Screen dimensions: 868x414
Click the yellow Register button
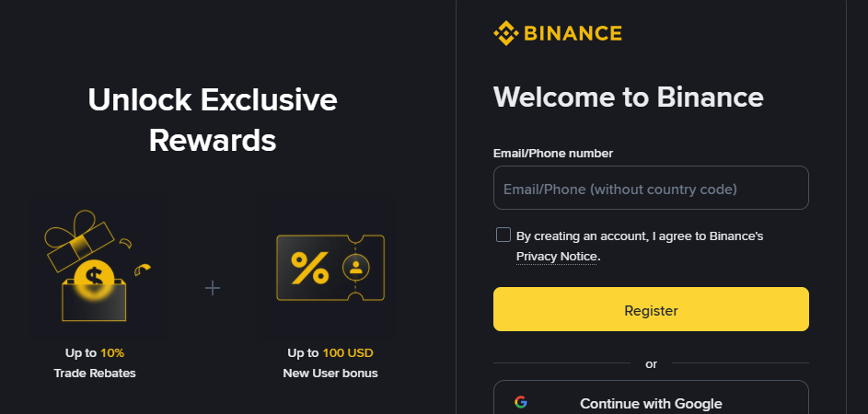651,309
